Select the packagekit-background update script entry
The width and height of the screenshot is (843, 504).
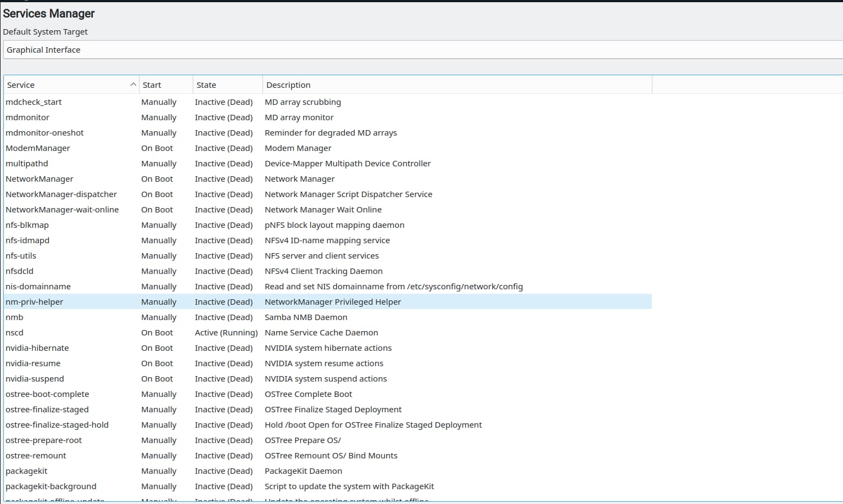(165, 486)
